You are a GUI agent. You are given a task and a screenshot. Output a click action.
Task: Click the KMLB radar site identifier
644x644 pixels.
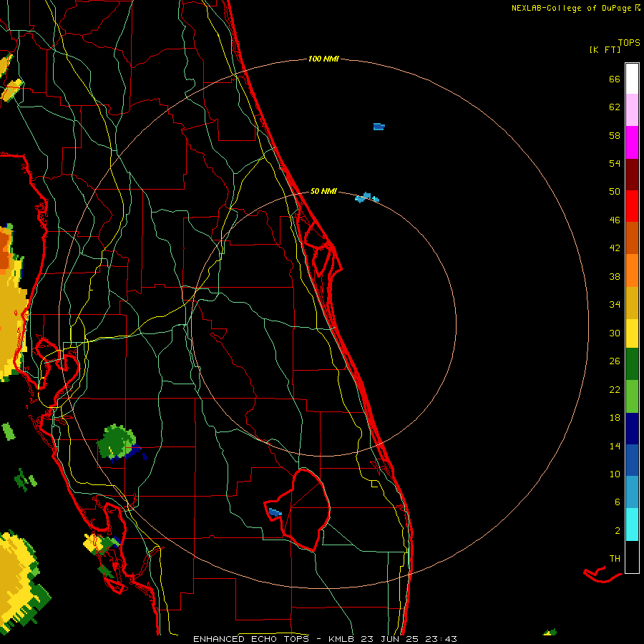pyautogui.click(x=343, y=639)
